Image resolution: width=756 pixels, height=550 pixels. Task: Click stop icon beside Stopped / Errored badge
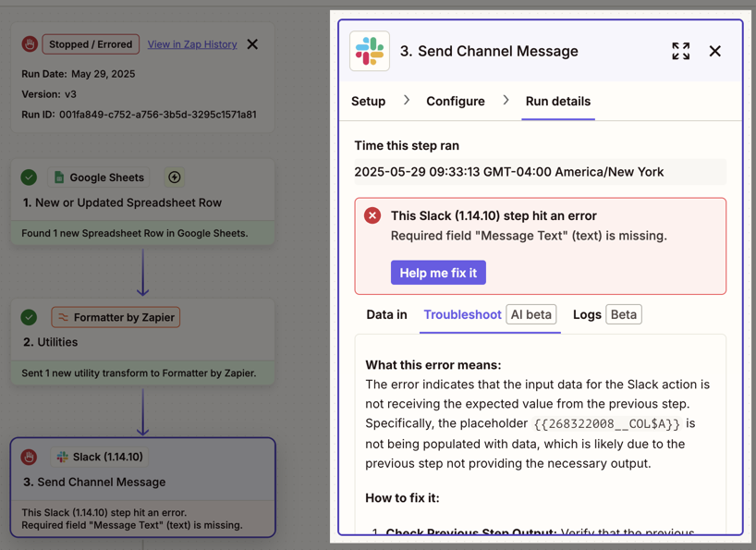[30, 44]
